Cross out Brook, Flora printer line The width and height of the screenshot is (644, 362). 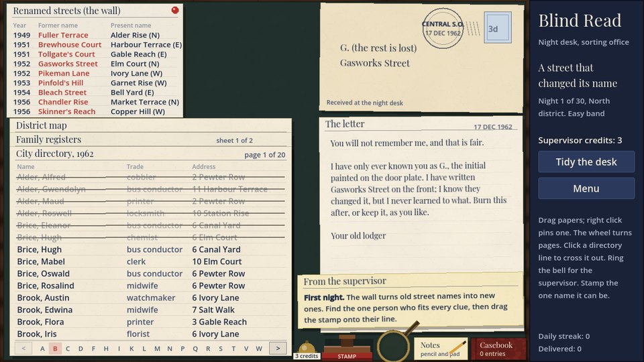coord(151,322)
